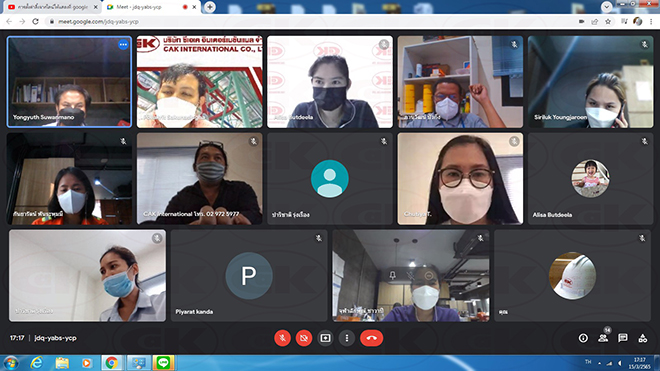
Task: Toggle the camera off button
Action: [304, 338]
